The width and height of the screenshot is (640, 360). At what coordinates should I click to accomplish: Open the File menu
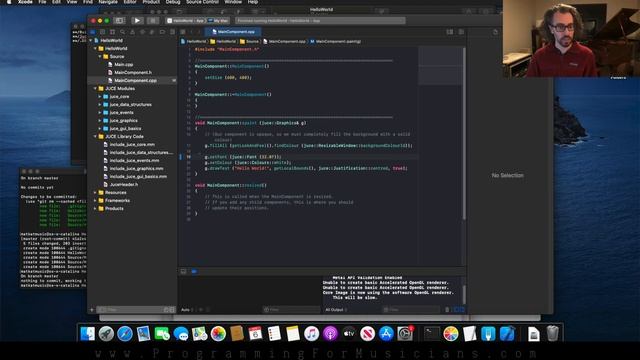(x=42, y=2)
